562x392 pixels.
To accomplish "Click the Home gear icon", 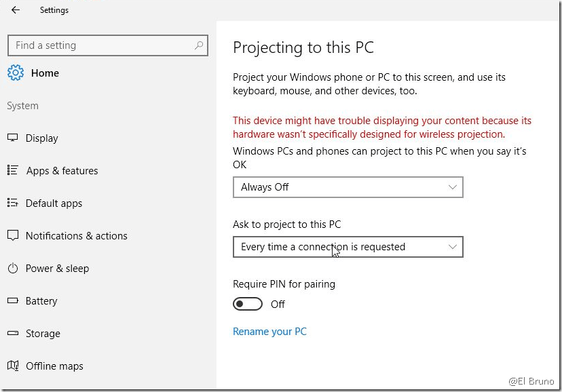I will (x=15, y=73).
